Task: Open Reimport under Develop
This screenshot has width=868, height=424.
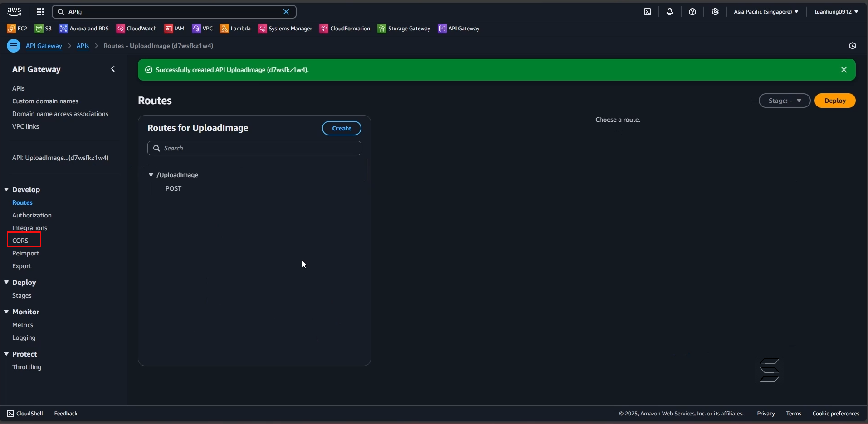Action: 25,253
